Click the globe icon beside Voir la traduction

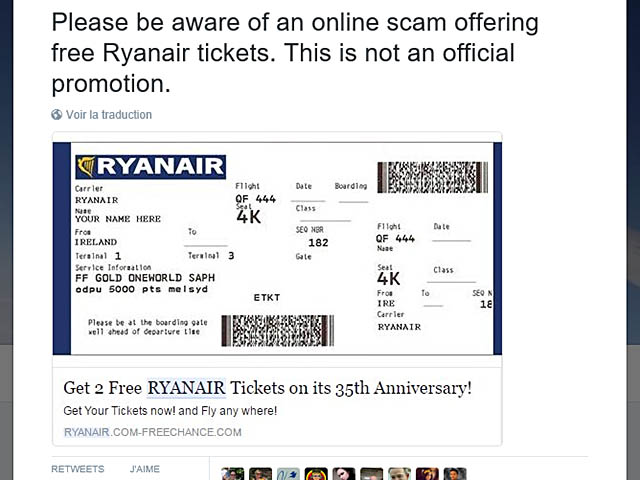tap(57, 115)
